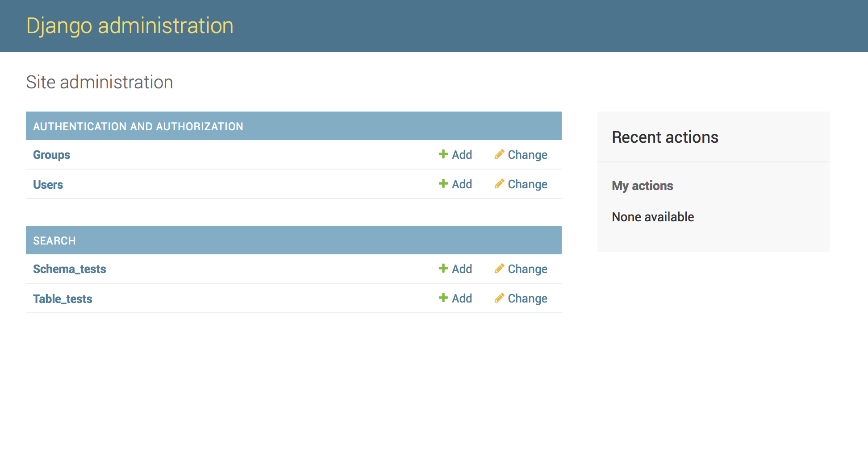Image resolution: width=868 pixels, height=456 pixels.
Task: Click the Site administration heading
Action: pos(99,82)
